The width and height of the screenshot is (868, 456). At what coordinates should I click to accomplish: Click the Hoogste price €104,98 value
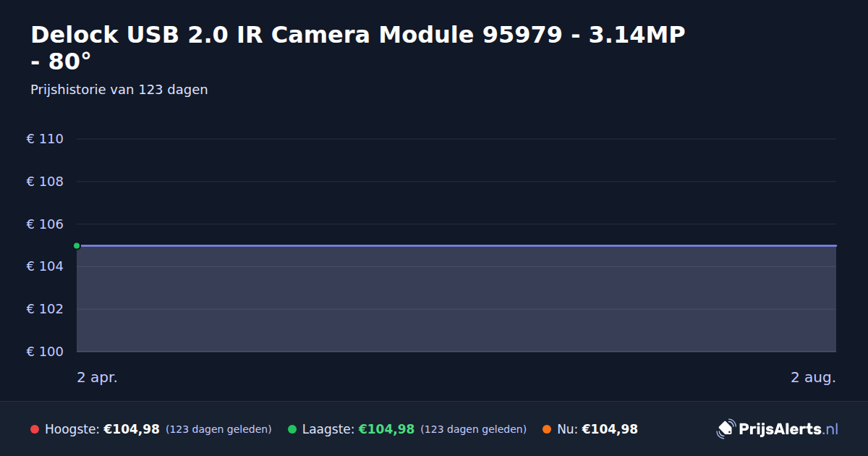132,429
